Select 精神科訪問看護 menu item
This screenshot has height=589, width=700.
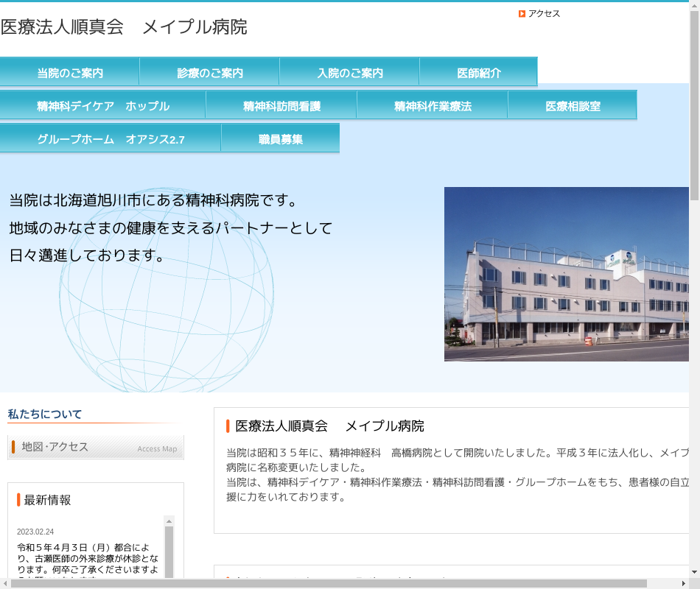tap(281, 106)
